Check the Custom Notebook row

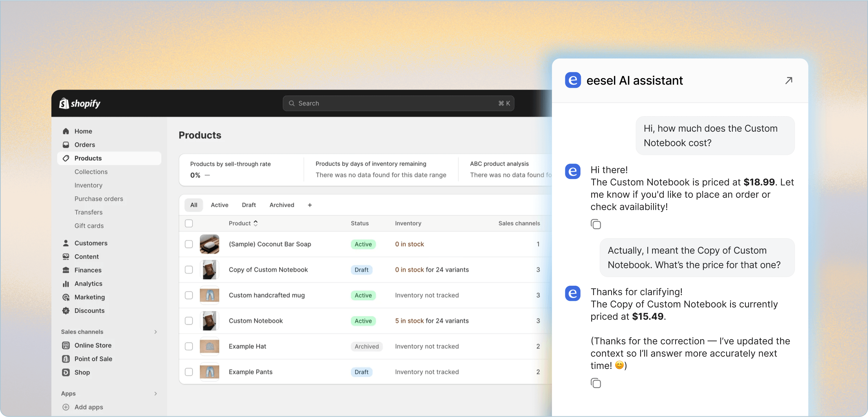(189, 321)
